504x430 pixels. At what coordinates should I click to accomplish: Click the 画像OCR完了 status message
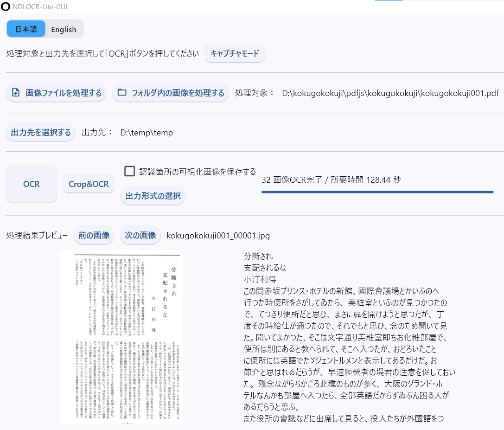click(x=331, y=180)
